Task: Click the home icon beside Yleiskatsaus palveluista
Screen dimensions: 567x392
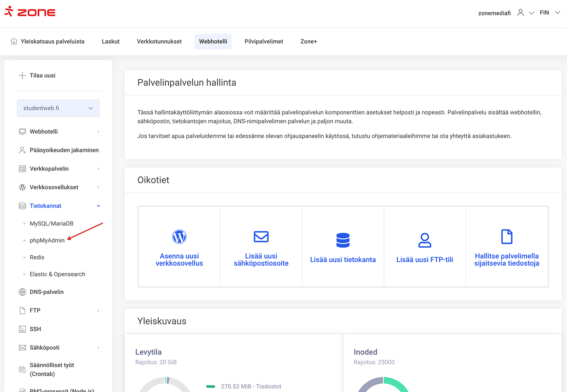Action: (14, 42)
